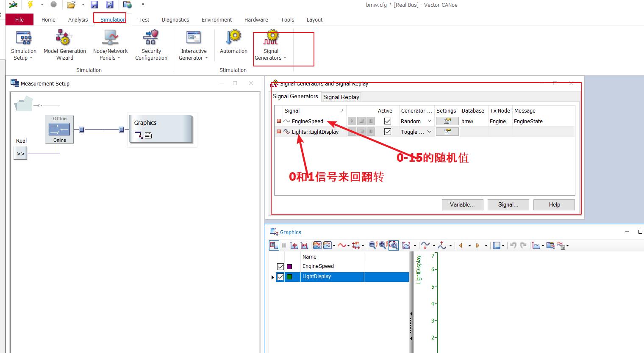
Task: Open the start measurement dropdown arrow
Action: pyautogui.click(x=42, y=5)
